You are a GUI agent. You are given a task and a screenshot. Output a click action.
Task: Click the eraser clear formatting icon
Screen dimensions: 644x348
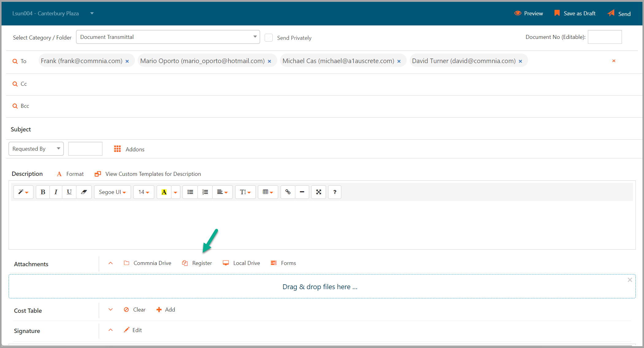pyautogui.click(x=84, y=192)
